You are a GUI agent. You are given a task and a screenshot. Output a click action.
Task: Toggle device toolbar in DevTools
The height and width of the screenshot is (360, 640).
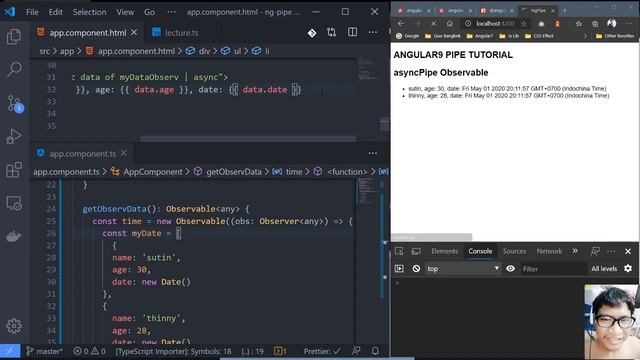click(416, 251)
